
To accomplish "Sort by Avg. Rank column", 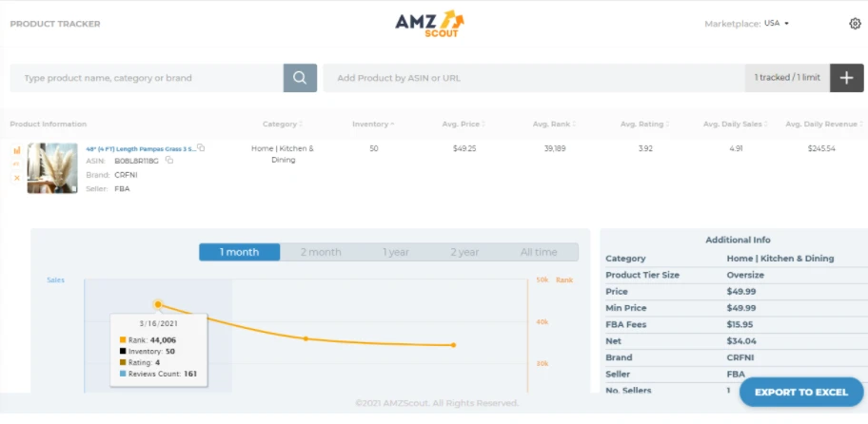I will [x=554, y=124].
